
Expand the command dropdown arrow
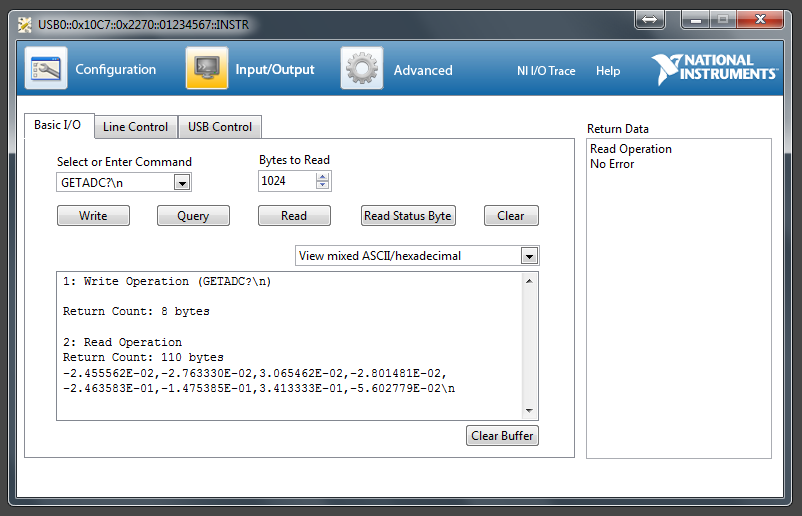tap(182, 183)
